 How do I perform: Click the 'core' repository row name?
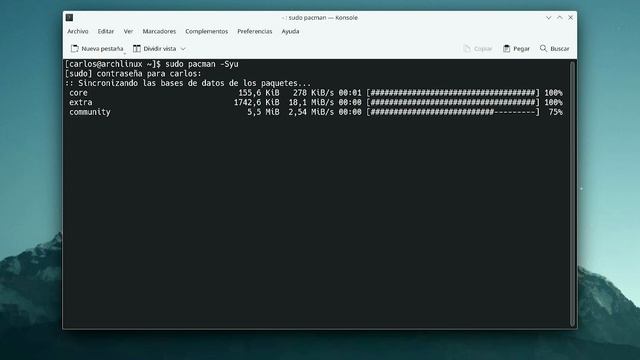(x=78, y=93)
